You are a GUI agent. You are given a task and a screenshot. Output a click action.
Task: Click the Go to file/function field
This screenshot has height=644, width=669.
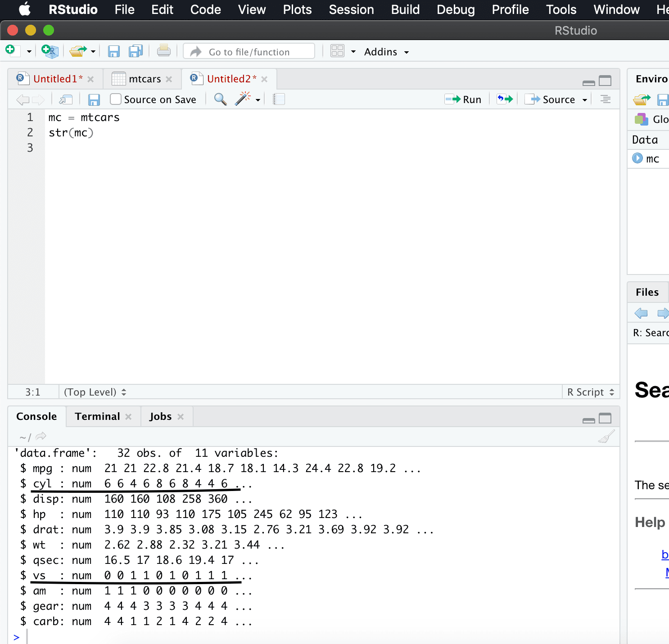tap(249, 52)
